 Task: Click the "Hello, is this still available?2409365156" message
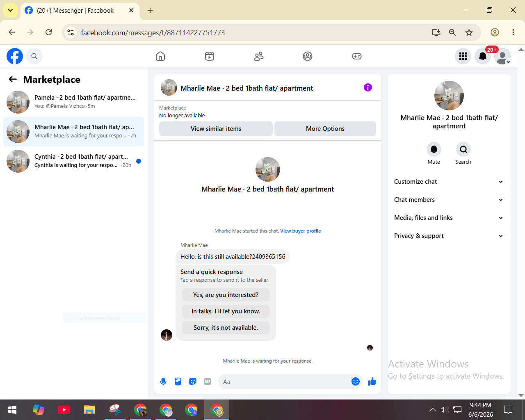233,257
